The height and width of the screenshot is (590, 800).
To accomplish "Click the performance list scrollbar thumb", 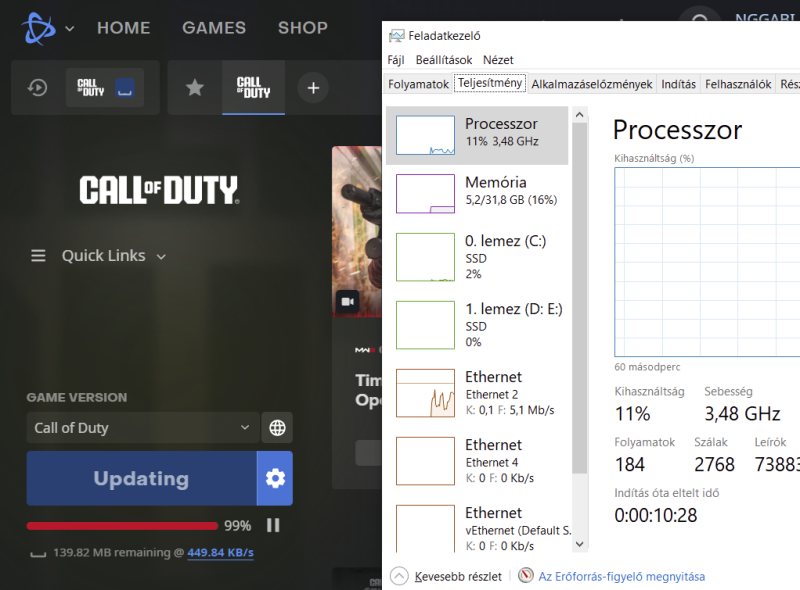I will 579,298.
